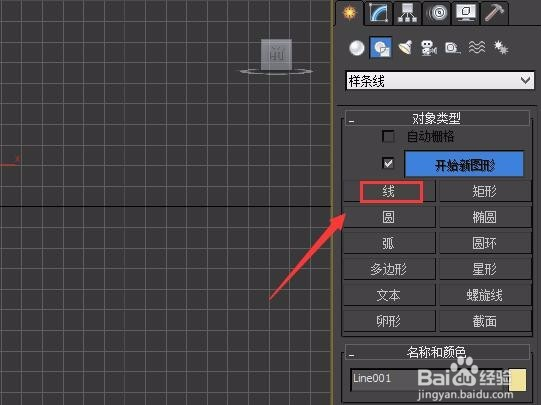Select the Lights category icon
The width and height of the screenshot is (541, 405).
pos(405,48)
